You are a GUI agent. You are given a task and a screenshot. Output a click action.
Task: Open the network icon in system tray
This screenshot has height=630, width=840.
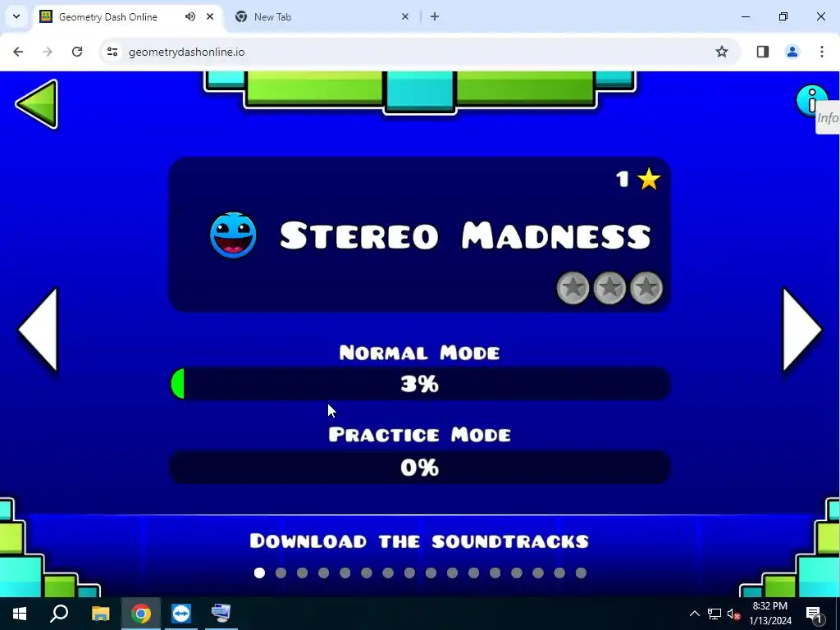(x=714, y=614)
